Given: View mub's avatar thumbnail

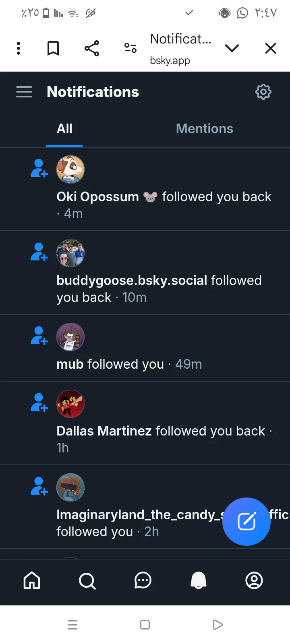Looking at the screenshot, I should click(70, 337).
